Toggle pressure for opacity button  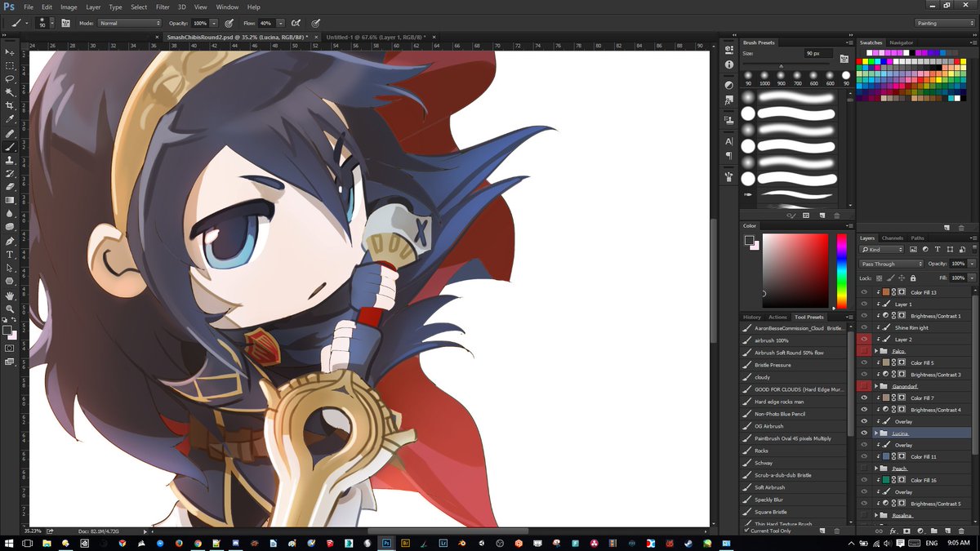click(x=229, y=23)
